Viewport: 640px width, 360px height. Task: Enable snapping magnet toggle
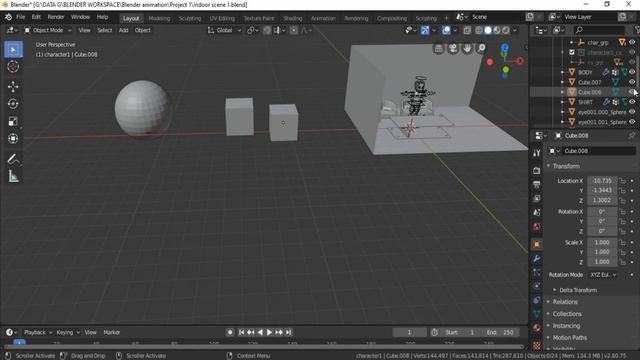[267, 30]
